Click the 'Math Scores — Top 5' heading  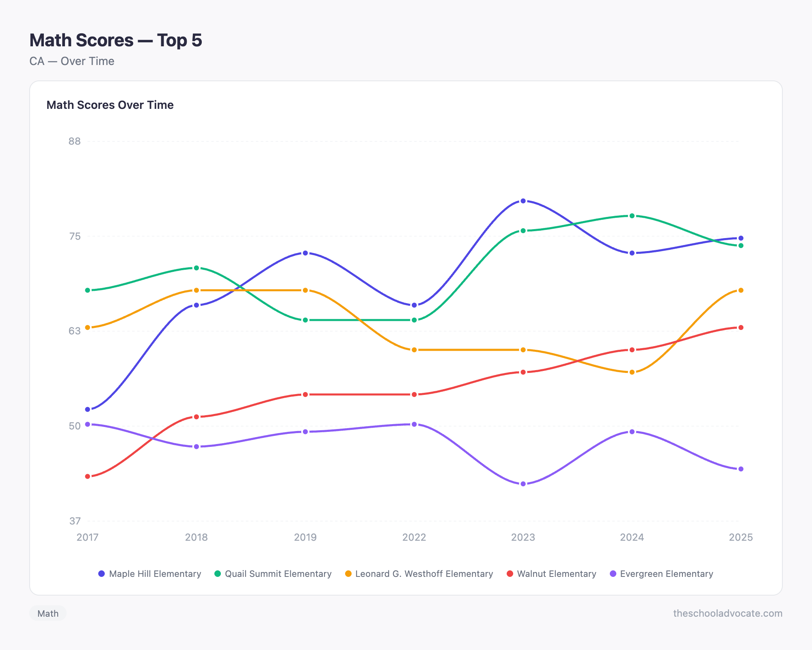(x=116, y=40)
